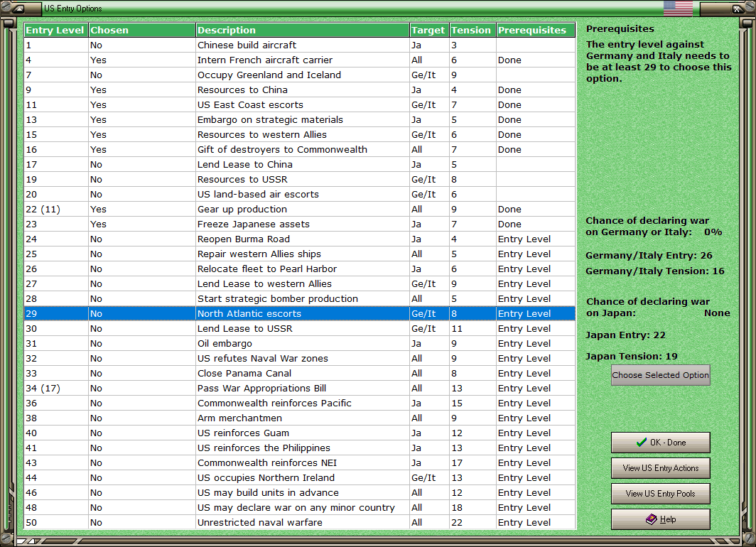Click the Description column header
This screenshot has height=547, width=756.
click(x=303, y=30)
